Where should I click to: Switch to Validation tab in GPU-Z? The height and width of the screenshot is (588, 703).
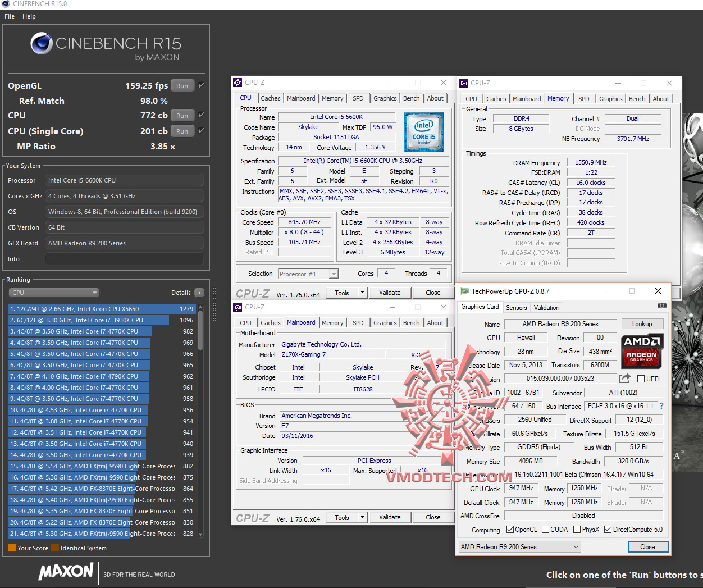click(x=546, y=308)
